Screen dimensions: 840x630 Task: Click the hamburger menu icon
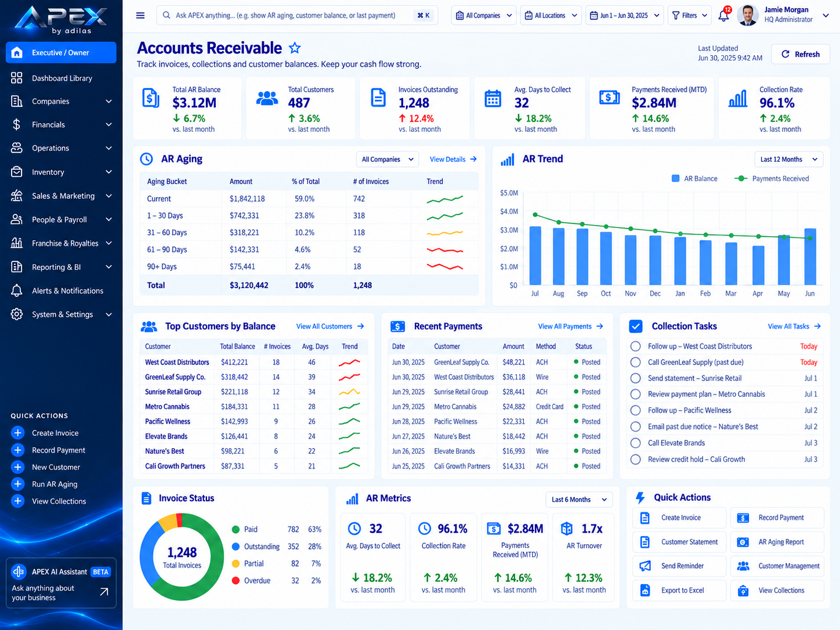140,16
